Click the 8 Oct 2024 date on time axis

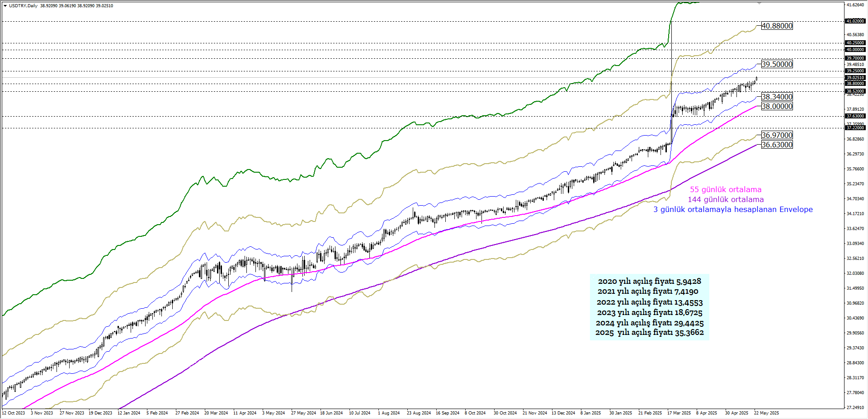coord(475,413)
